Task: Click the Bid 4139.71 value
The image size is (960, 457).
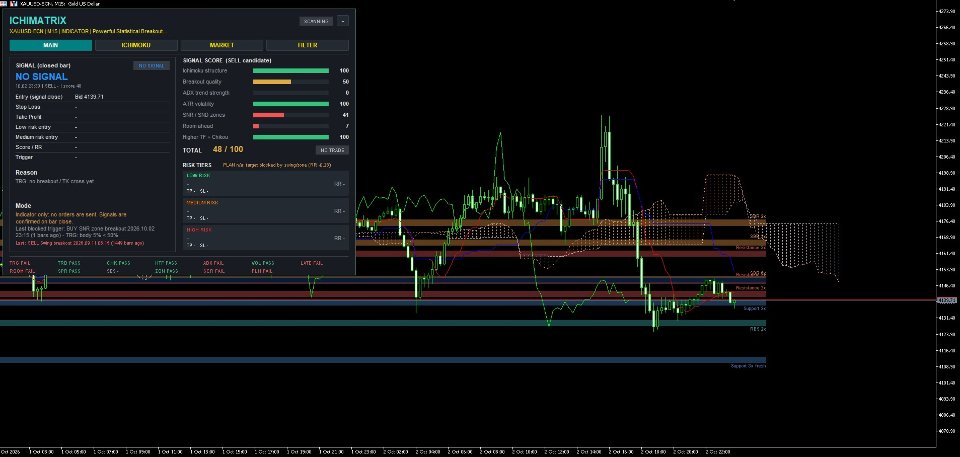Action: pyautogui.click(x=89, y=97)
